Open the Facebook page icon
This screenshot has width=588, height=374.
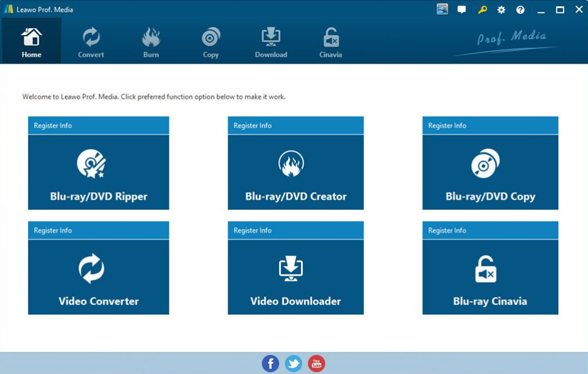pyautogui.click(x=271, y=364)
